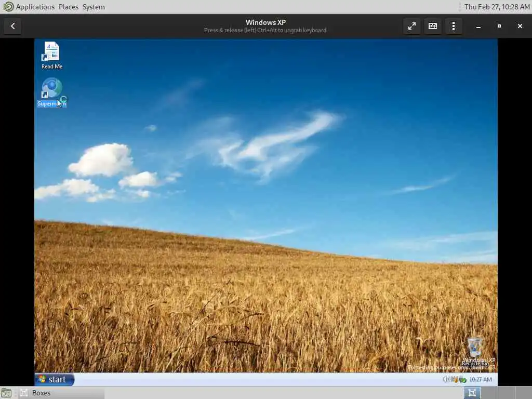Open the Windows XP start menu

coord(54,379)
